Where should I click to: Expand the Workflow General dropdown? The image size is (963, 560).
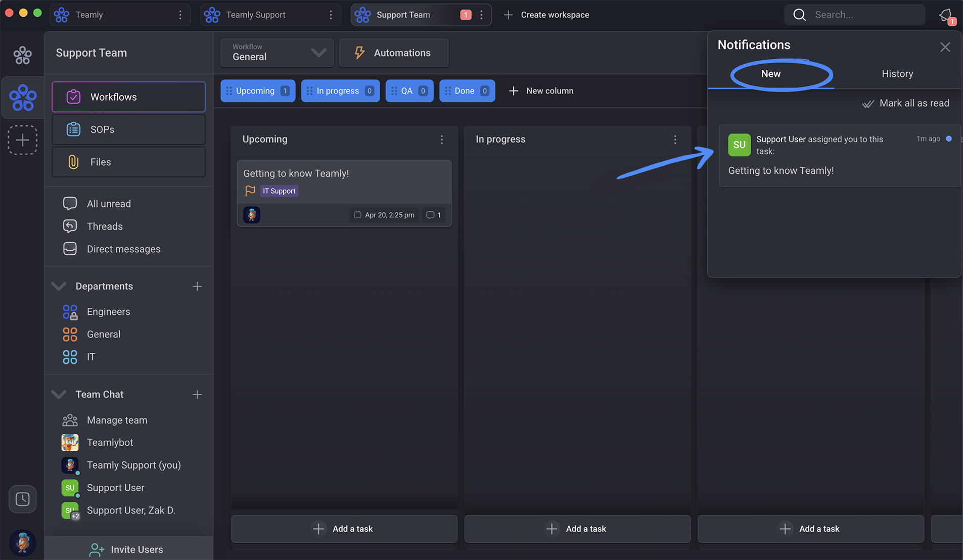click(277, 53)
